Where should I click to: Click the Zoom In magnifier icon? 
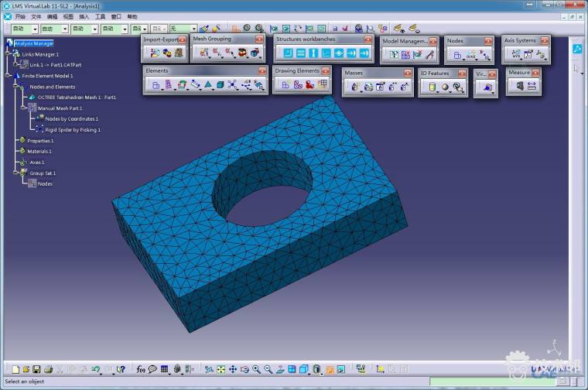(x=256, y=370)
